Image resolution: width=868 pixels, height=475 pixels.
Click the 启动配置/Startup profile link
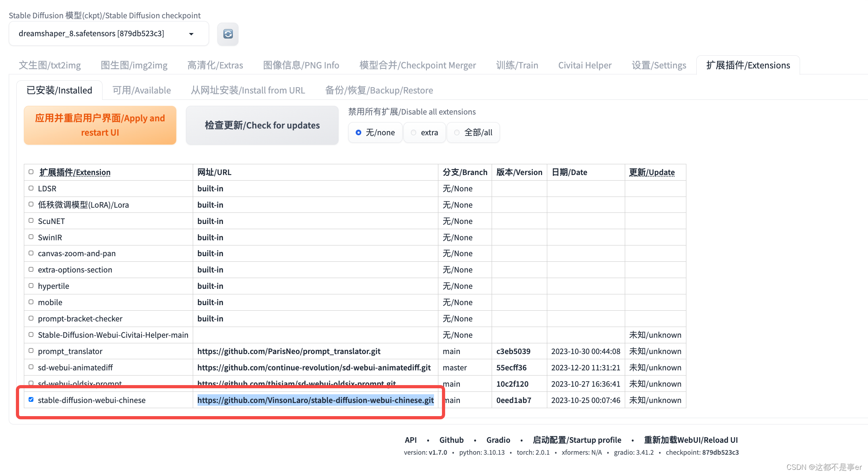click(577, 440)
